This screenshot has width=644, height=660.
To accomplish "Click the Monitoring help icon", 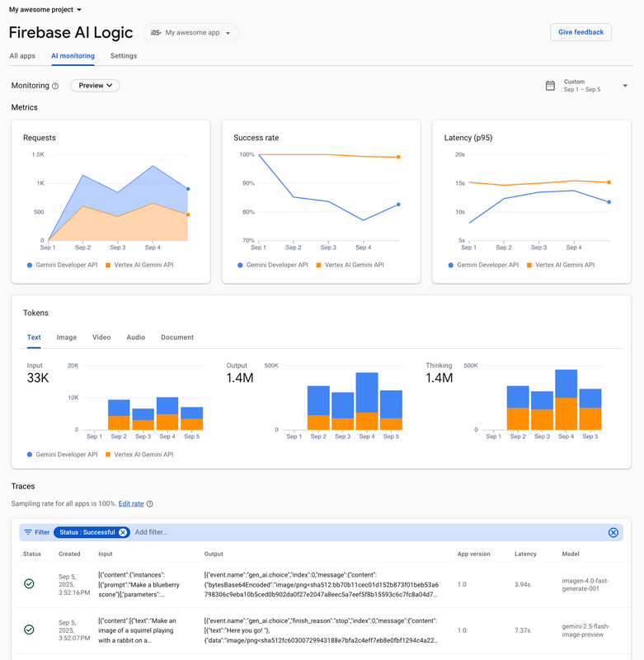I will 55,86.
